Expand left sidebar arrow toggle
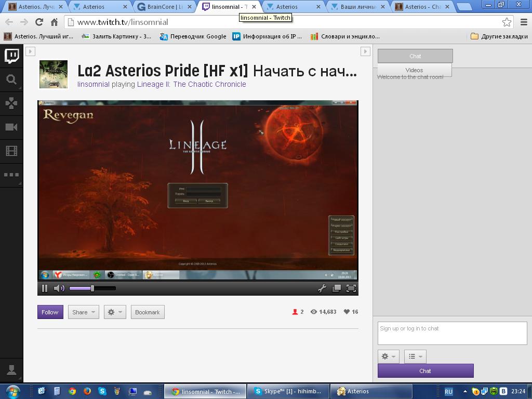The height and width of the screenshot is (399, 532). [30, 51]
